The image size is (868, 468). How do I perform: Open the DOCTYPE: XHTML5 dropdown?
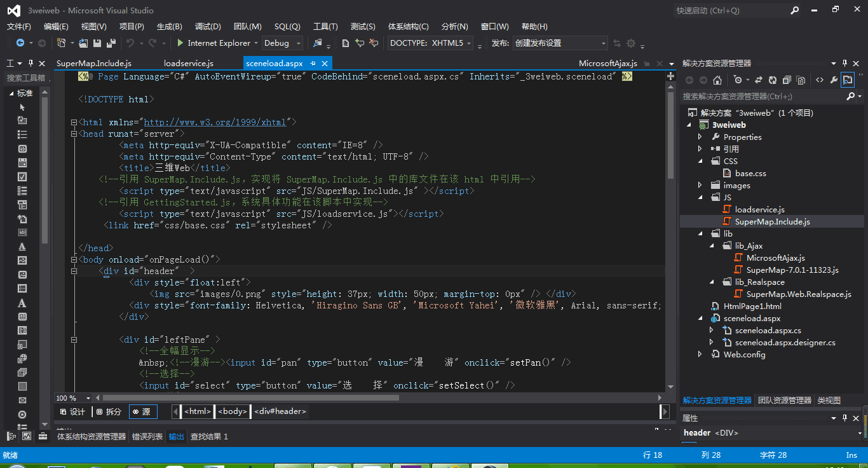469,43
